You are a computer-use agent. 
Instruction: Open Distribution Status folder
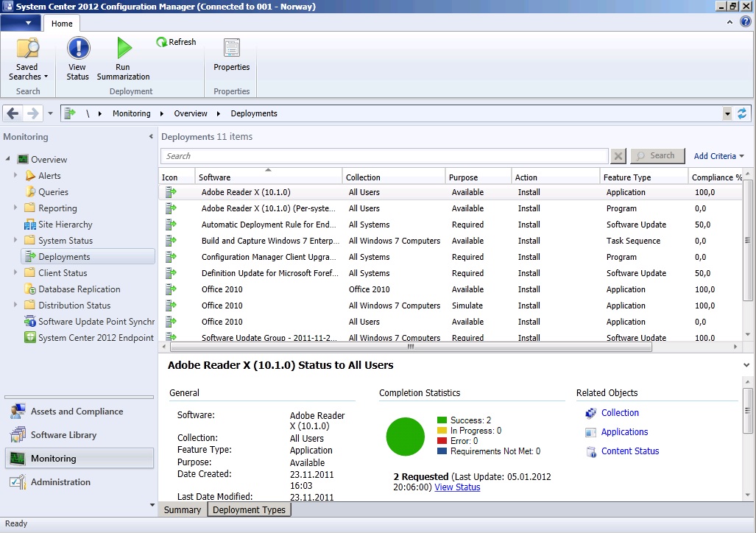(x=74, y=306)
